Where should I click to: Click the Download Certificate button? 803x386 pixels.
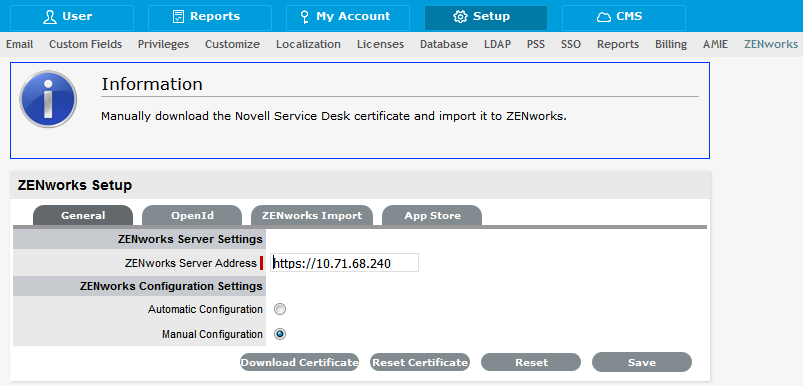[x=300, y=362]
